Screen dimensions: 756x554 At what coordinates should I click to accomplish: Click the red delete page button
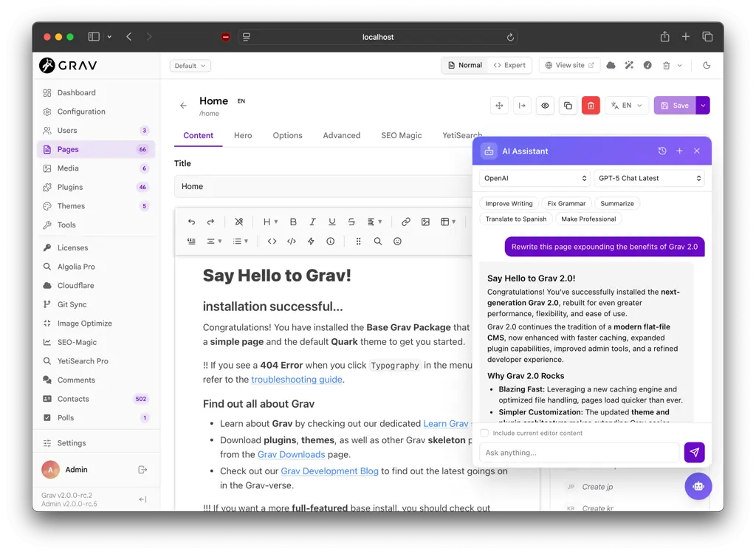[x=591, y=106]
